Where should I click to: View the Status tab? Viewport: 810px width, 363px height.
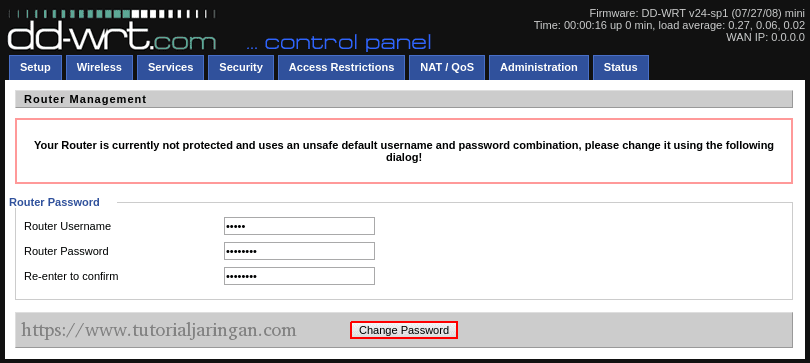click(620, 68)
